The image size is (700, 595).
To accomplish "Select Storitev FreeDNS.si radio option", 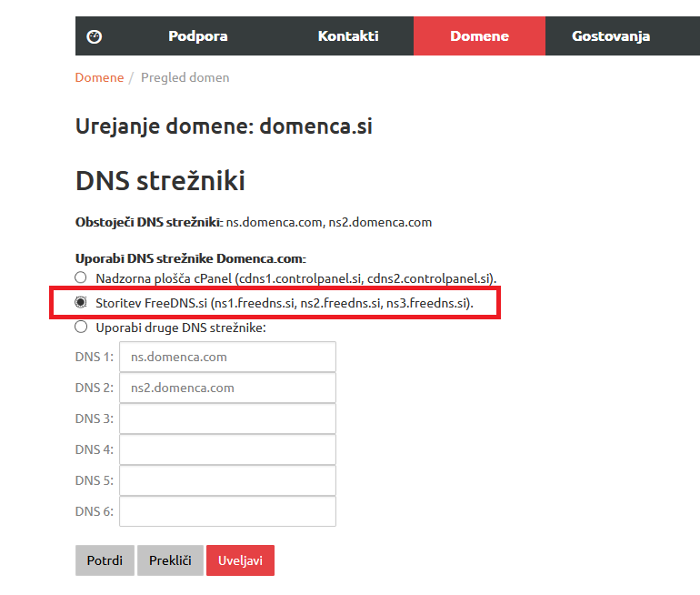I will (x=81, y=302).
